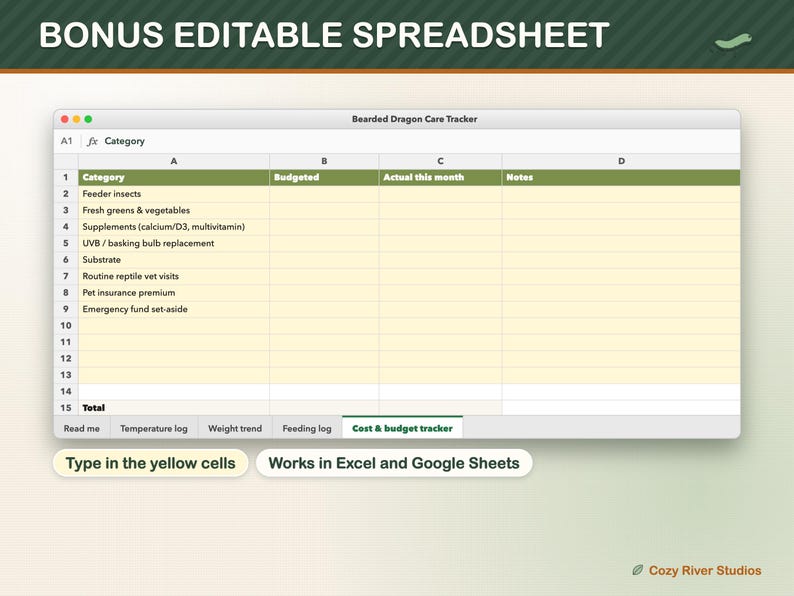
Task: Select the Feeder insects cell
Action: pyautogui.click(x=174, y=194)
